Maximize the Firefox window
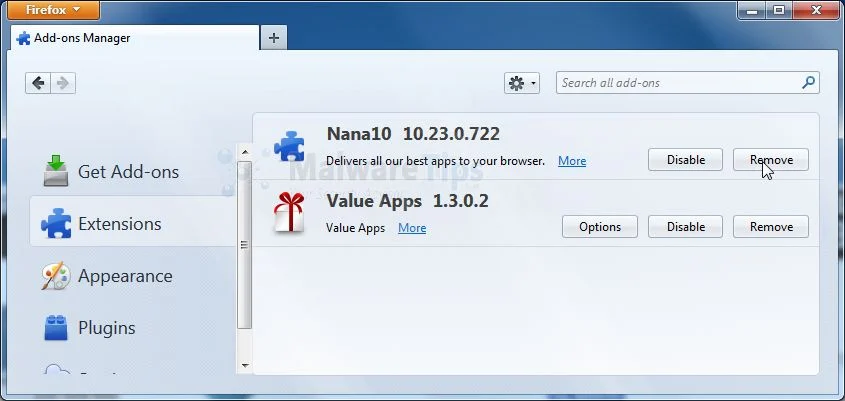The image size is (845, 401). tap(778, 10)
